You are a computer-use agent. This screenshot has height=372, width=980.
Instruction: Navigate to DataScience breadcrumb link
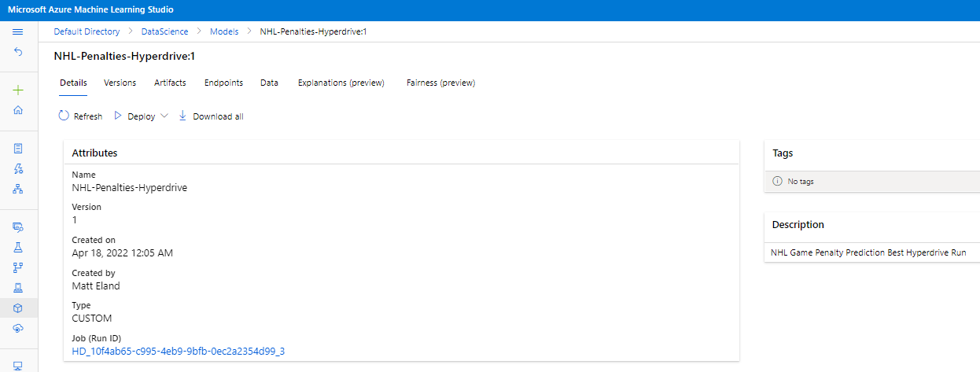[164, 31]
